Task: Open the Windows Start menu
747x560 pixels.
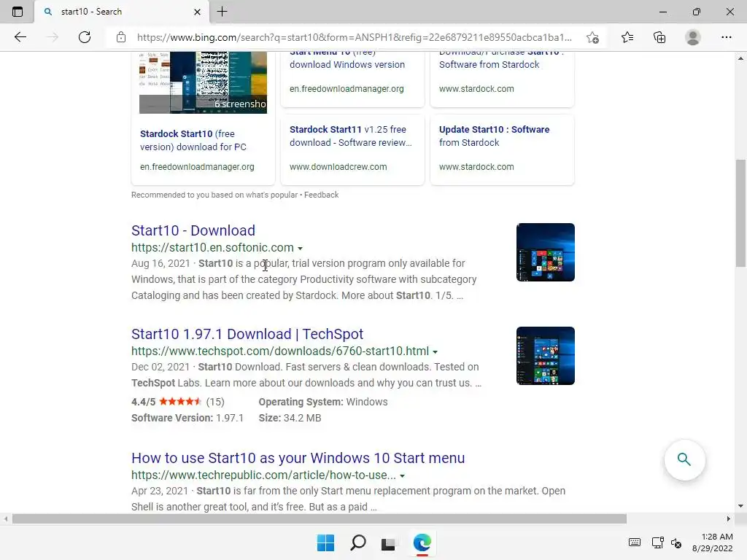Action: point(326,542)
